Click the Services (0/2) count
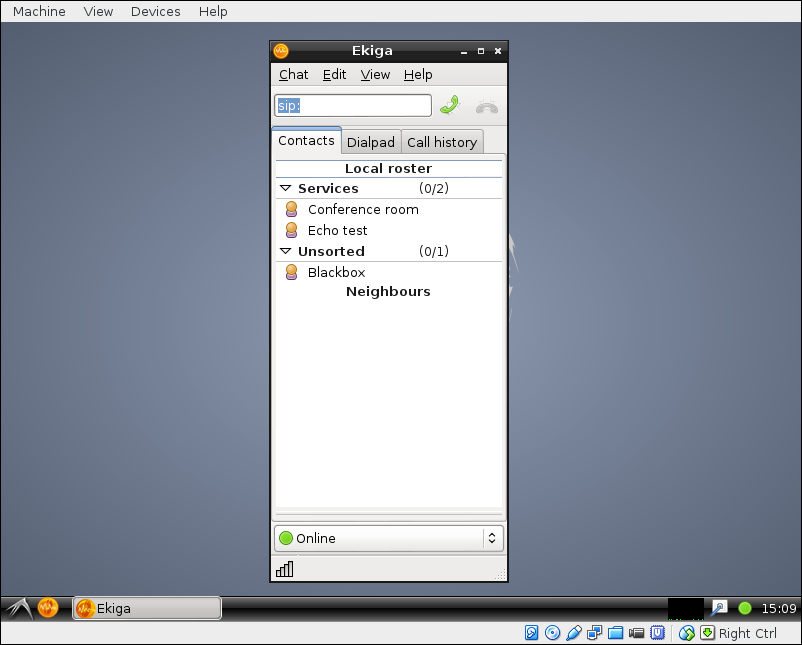This screenshot has height=645, width=802. tap(434, 188)
